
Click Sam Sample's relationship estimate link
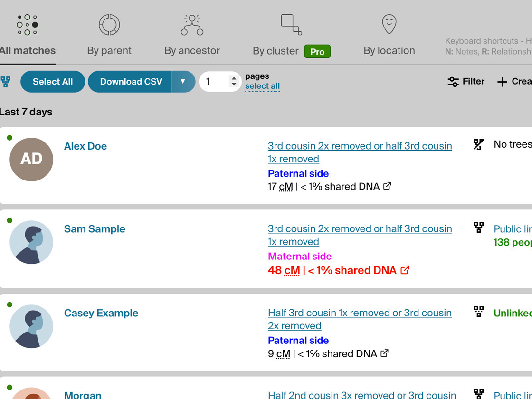[360, 235]
